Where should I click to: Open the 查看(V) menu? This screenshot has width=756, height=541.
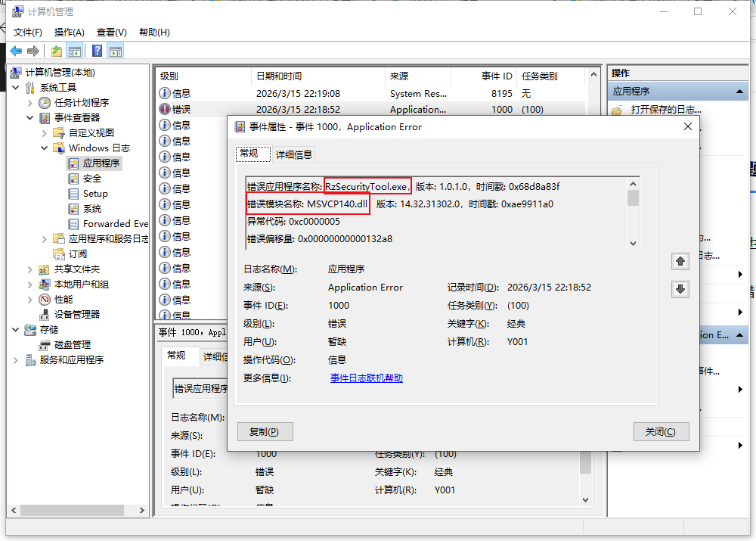coord(111,32)
